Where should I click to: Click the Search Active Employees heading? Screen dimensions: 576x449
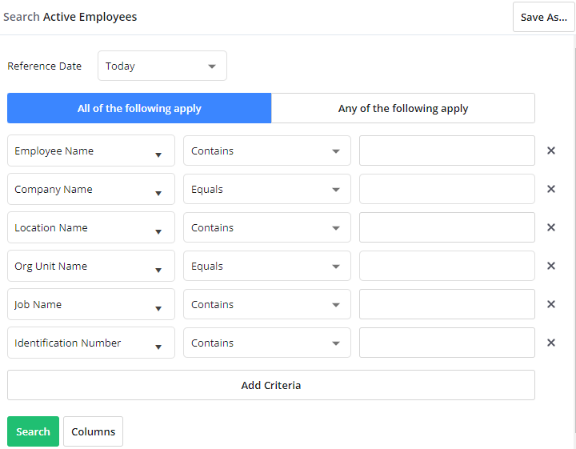(70, 17)
